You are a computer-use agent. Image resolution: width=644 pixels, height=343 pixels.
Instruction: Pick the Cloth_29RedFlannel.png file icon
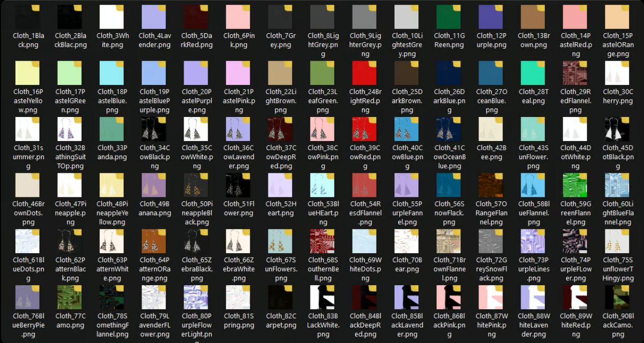point(575,73)
